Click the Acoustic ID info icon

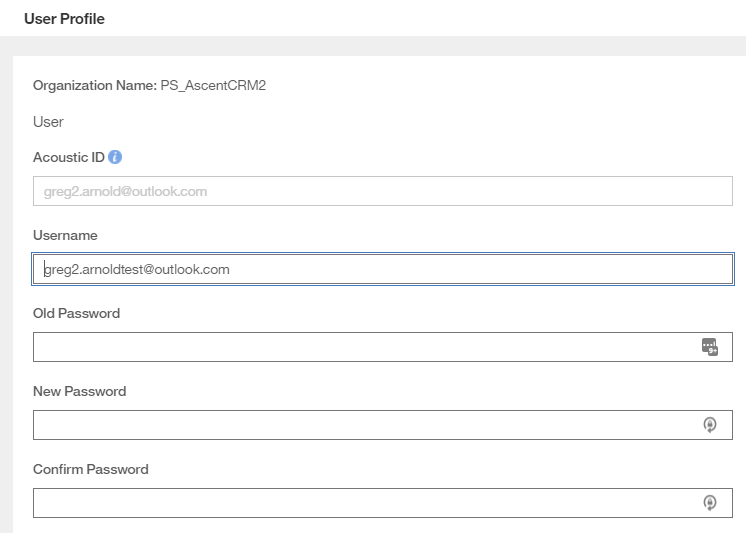tap(115, 157)
